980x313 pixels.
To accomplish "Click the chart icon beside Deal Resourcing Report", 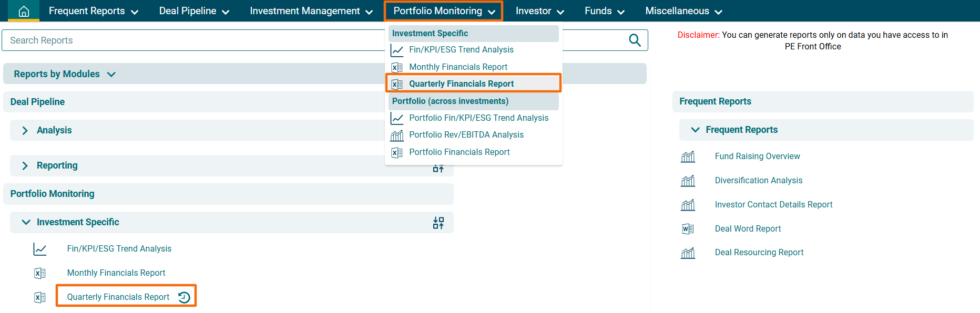I will point(688,253).
